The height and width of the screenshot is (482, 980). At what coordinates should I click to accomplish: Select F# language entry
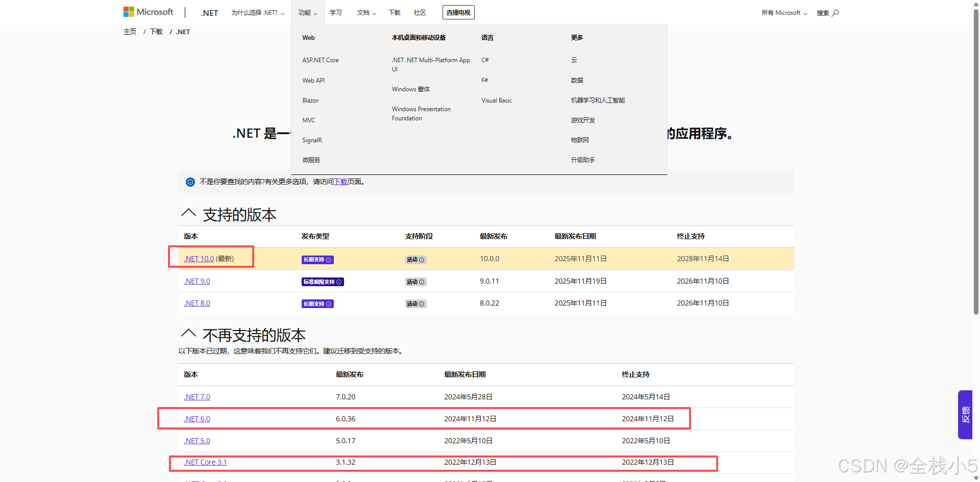pyautogui.click(x=485, y=81)
